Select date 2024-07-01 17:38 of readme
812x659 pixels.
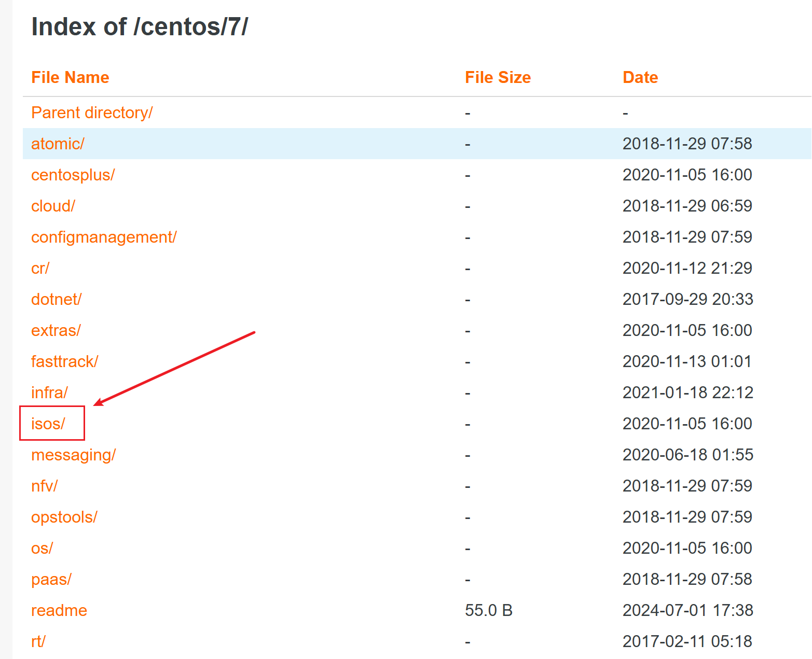point(687,610)
